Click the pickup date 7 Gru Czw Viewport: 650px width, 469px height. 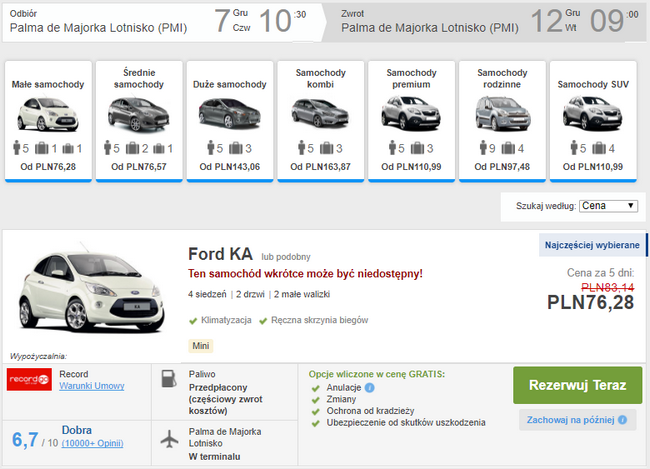tap(232, 20)
